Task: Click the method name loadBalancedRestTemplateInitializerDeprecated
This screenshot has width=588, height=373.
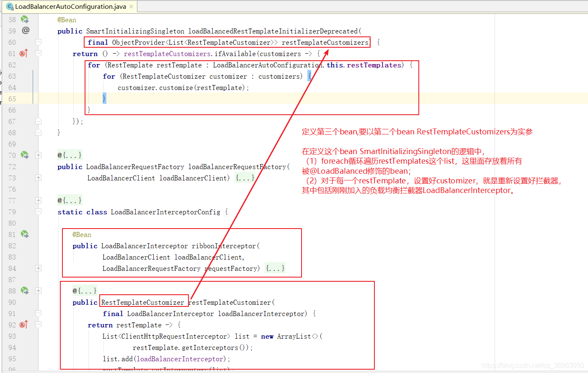Action: (273, 31)
